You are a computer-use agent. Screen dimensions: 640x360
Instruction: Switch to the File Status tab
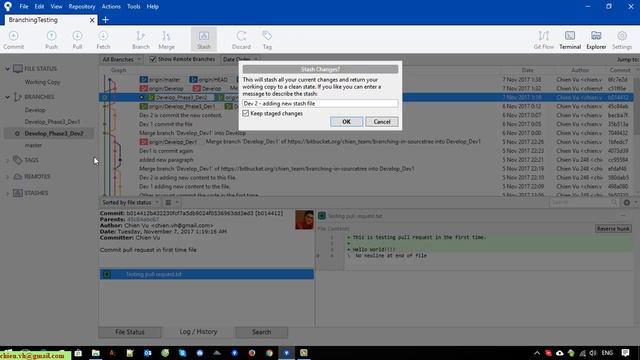pyautogui.click(x=130, y=332)
